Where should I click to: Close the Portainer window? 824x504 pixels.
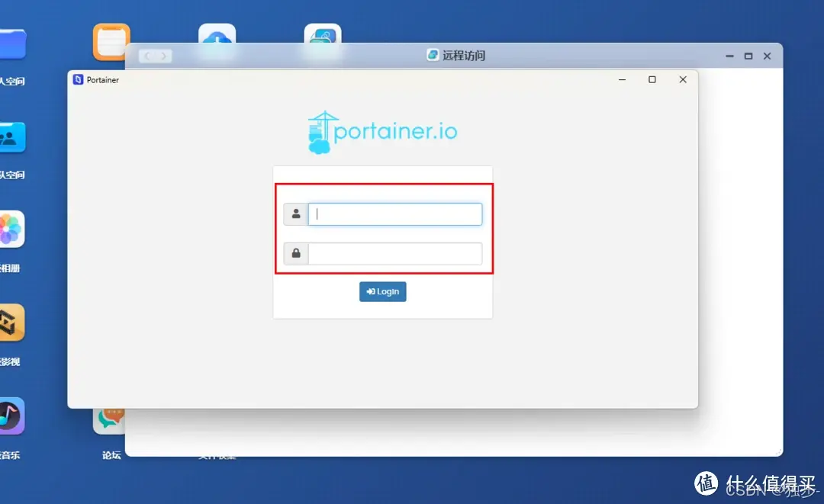tap(683, 80)
